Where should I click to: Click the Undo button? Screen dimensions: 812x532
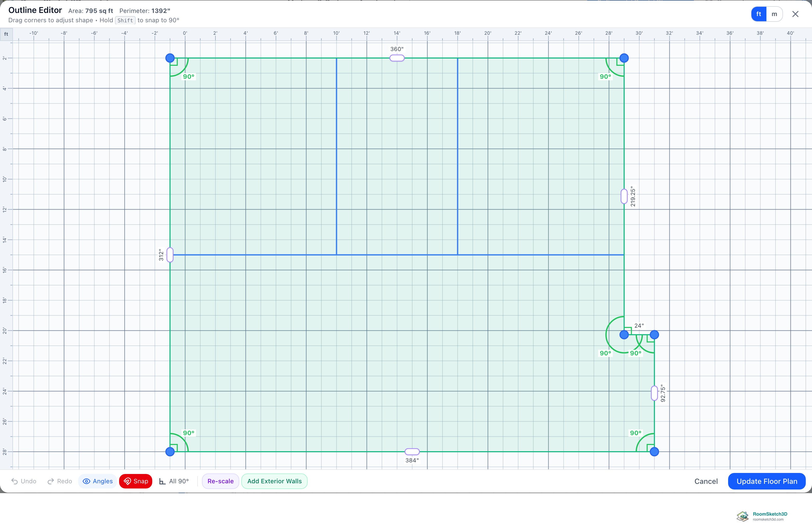24,481
